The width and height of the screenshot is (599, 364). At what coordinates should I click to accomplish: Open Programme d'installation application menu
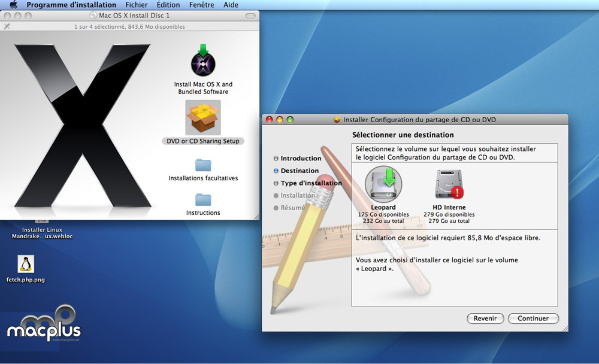point(71,5)
